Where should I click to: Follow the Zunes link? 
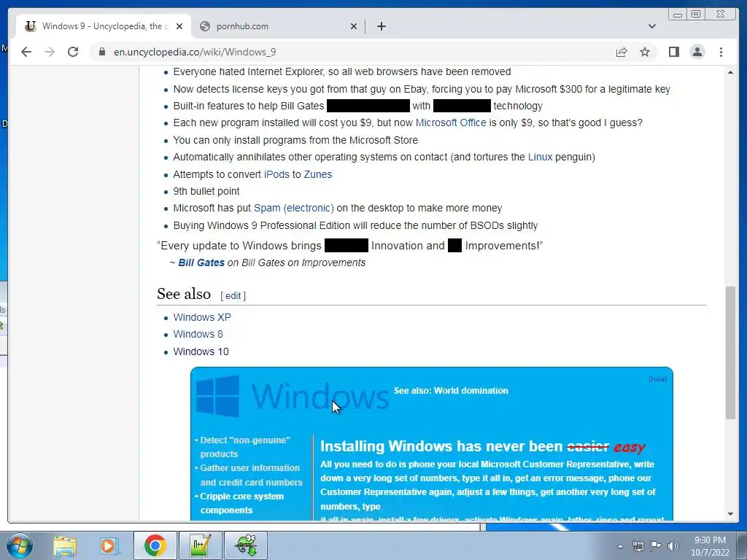(318, 174)
